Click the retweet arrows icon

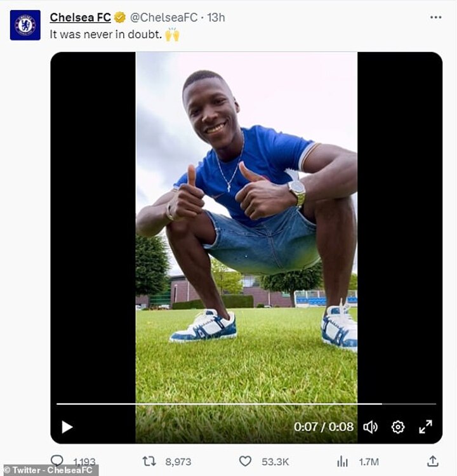pos(149,461)
